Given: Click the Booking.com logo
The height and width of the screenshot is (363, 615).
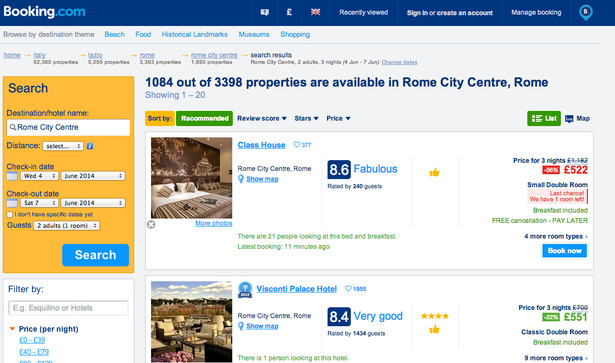Looking at the screenshot, I should pyautogui.click(x=44, y=12).
